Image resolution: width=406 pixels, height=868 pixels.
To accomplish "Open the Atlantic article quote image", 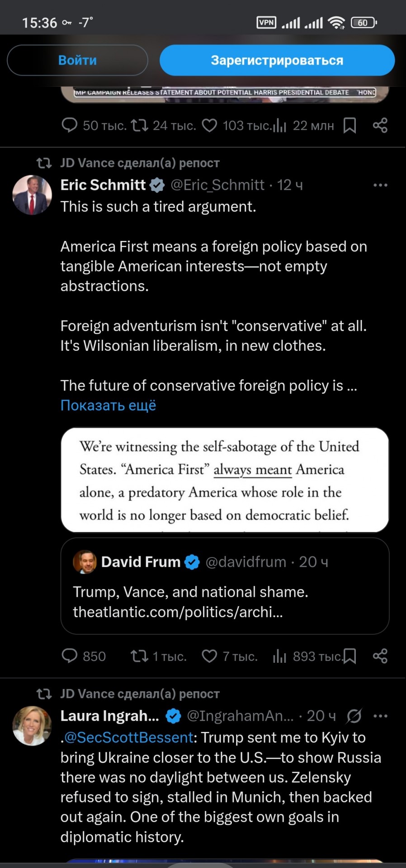I will [x=225, y=480].
